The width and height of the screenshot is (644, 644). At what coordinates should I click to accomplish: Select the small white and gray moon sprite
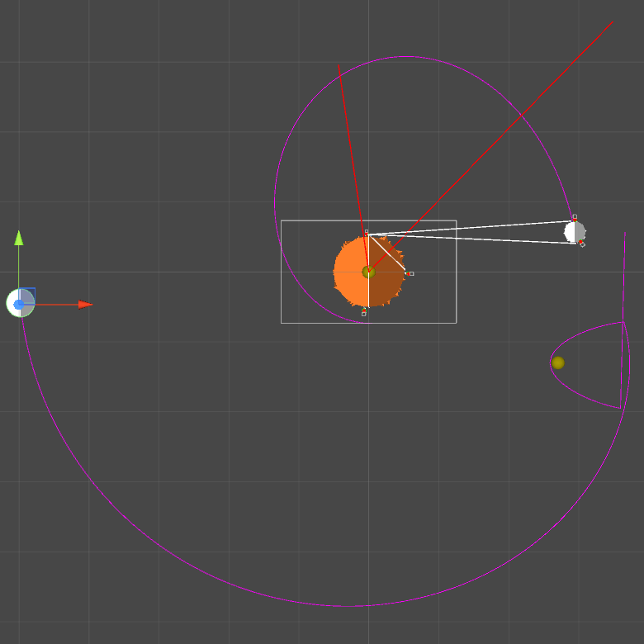(575, 232)
